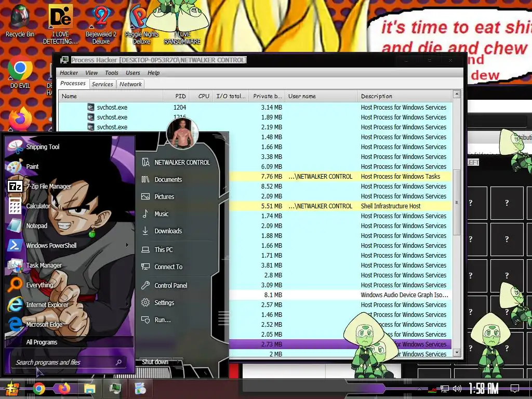Sort by the I/O total column header

[x=231, y=96]
